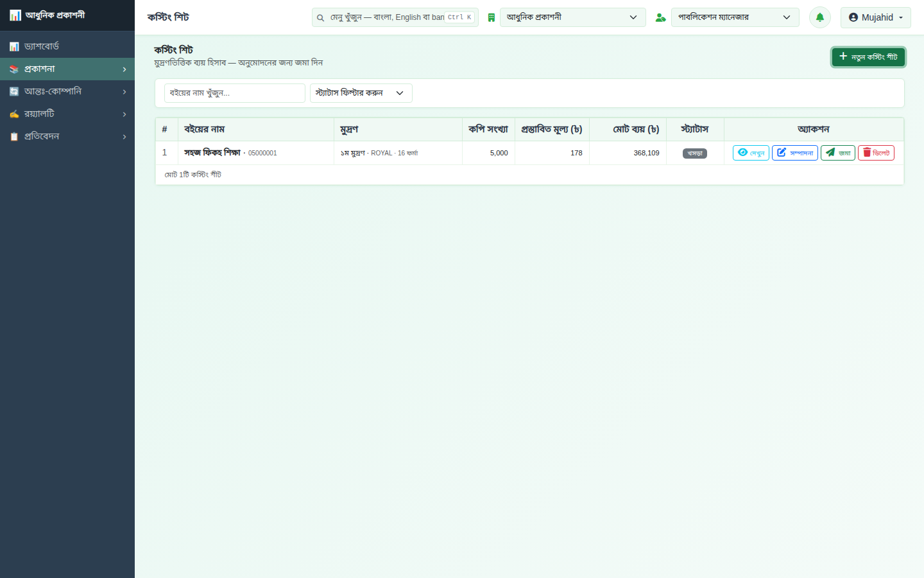Image resolution: width=924 pixels, height=578 pixels.
Task: Click the দেখুন view button in row 1
Action: 751,153
